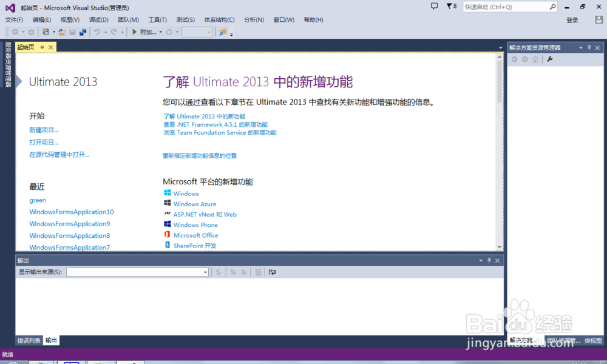Switch to the 错误列表 tab

[x=29, y=340]
